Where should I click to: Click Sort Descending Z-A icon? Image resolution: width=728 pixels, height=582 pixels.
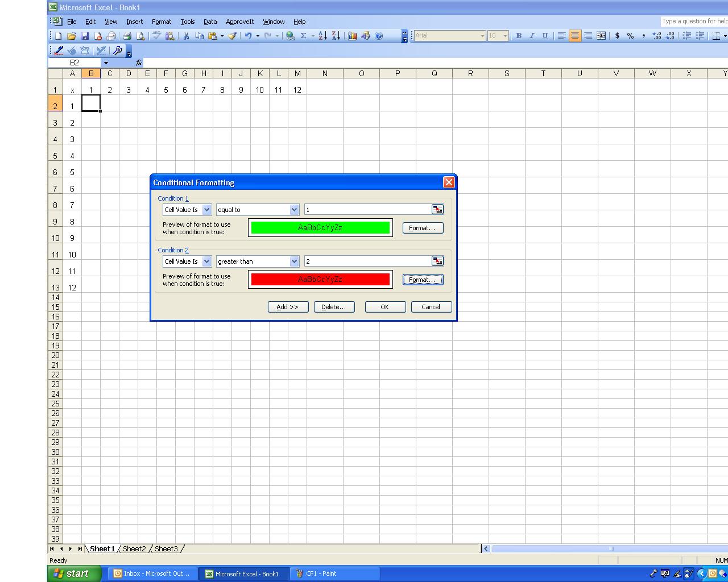click(x=336, y=36)
